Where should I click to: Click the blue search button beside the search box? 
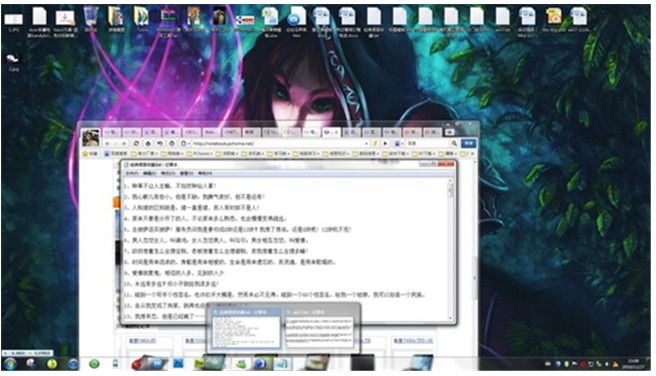(469, 143)
